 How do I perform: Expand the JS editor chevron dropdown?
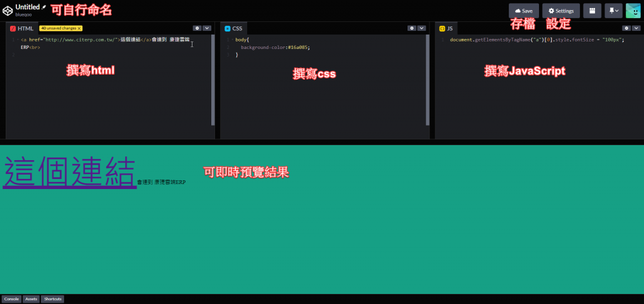(636, 28)
